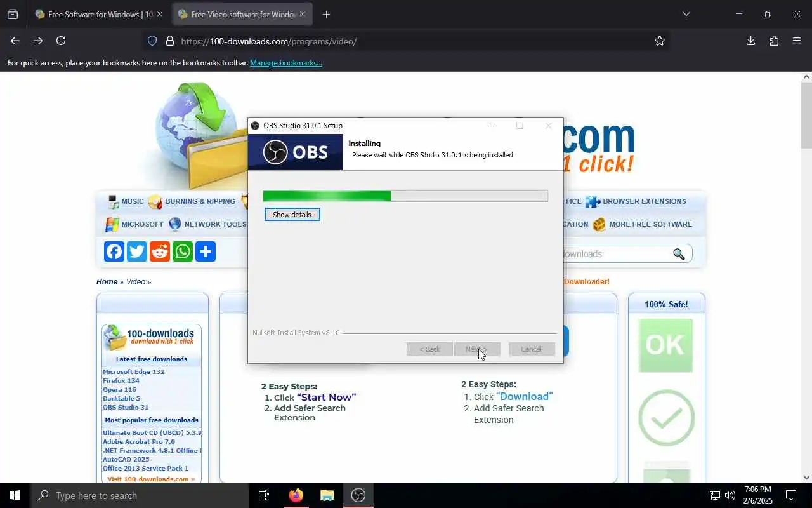This screenshot has width=812, height=508.
Task: Open the Manage bookmarks link
Action: point(286,63)
